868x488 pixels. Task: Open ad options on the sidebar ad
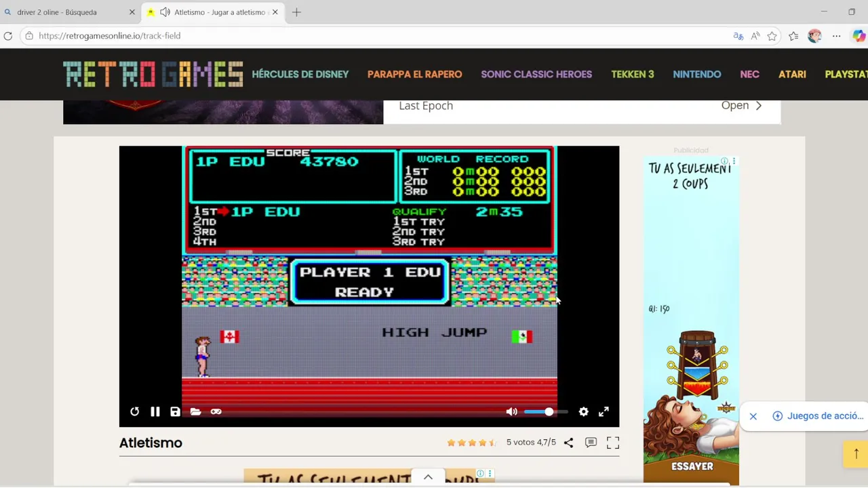(734, 161)
